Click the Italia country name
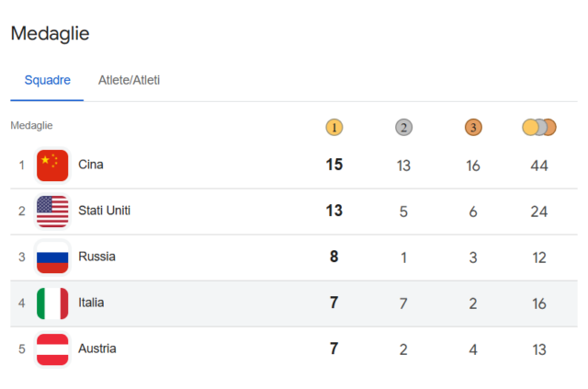 click(x=91, y=303)
